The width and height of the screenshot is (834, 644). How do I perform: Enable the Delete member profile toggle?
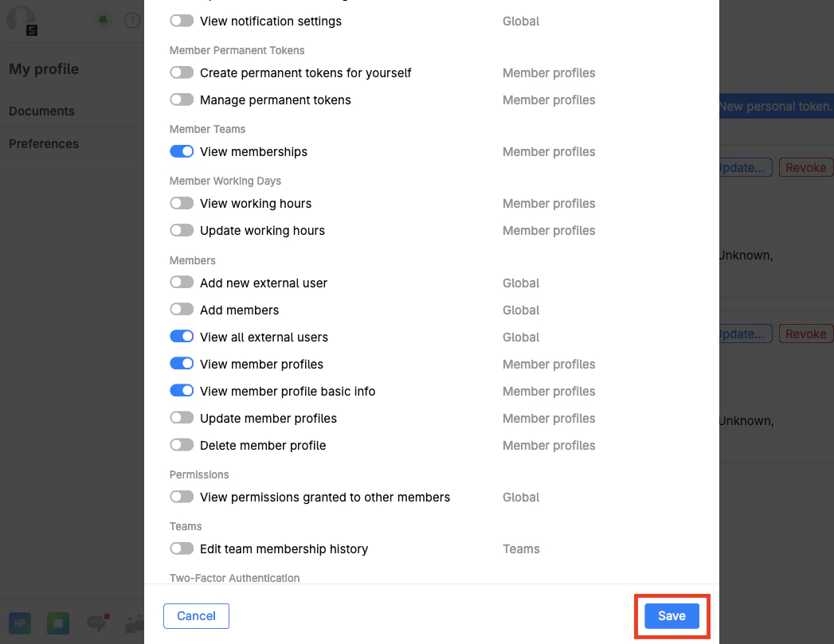(x=182, y=445)
